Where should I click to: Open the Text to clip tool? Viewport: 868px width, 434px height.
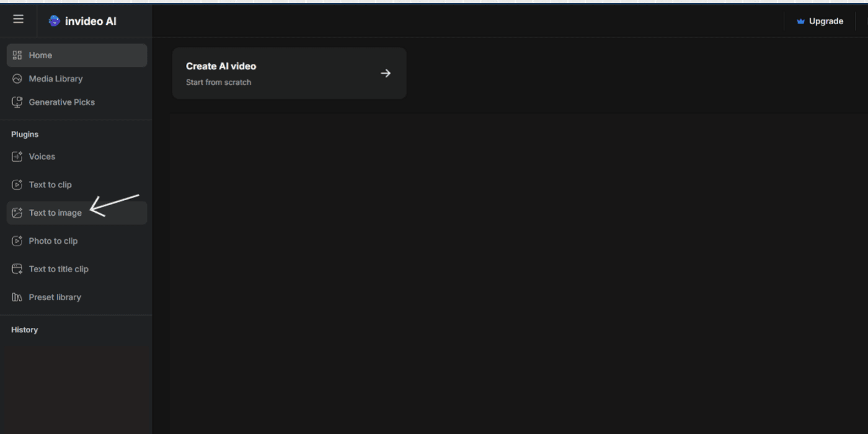pos(50,184)
